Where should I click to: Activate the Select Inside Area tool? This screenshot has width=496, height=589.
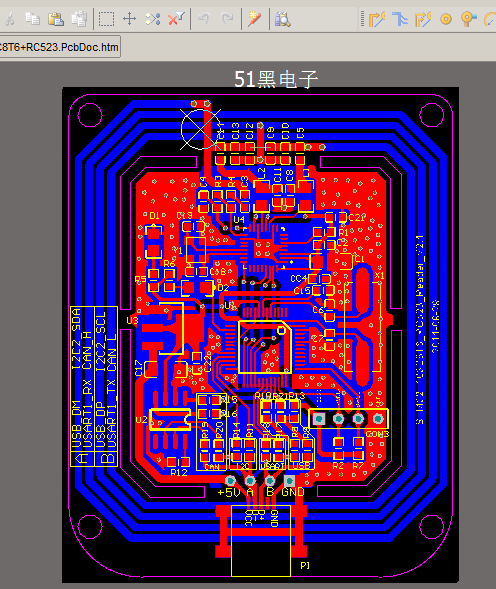(106, 18)
